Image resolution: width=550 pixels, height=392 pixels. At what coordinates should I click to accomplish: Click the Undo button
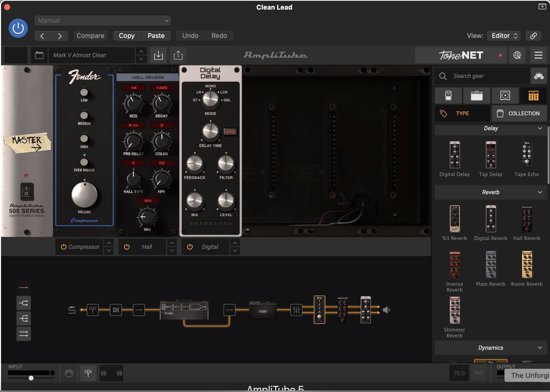point(190,36)
